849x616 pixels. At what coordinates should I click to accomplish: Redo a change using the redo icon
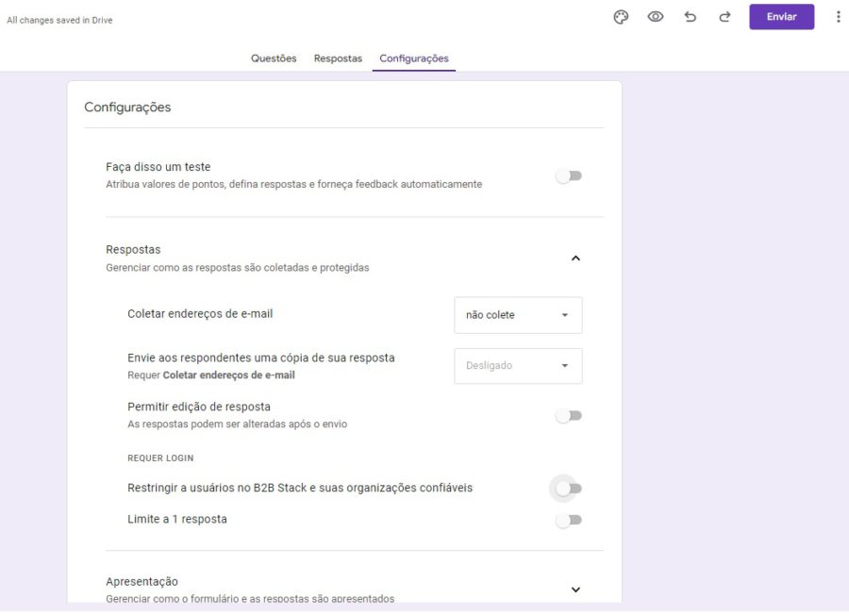coord(724,16)
